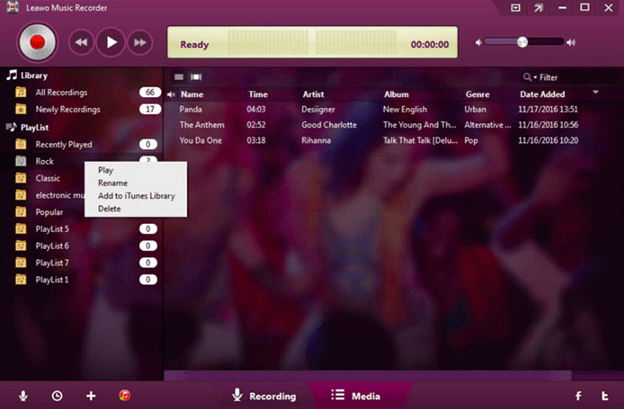Select the song Panda by Desiigner
Viewport: 624px width, 409px height.
[x=192, y=109]
